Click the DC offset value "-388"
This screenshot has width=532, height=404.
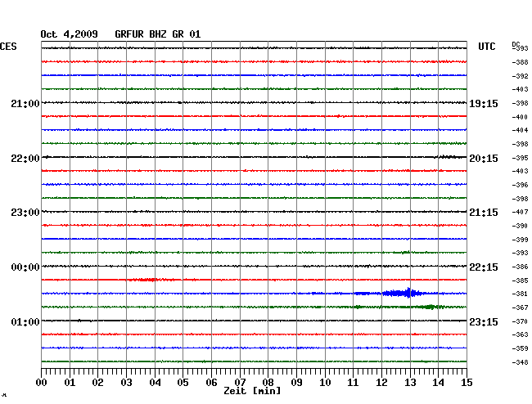click(520, 62)
